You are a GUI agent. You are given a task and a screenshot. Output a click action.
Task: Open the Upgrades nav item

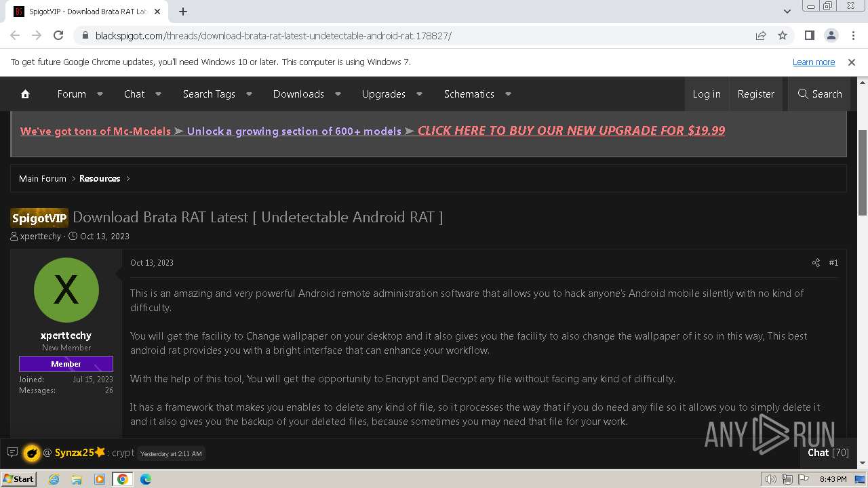pos(383,94)
